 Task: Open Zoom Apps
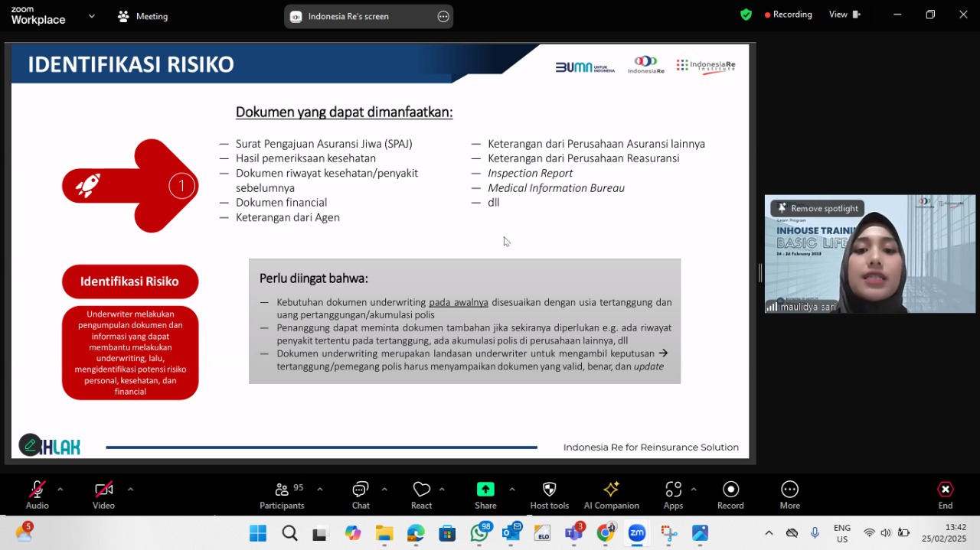click(673, 495)
